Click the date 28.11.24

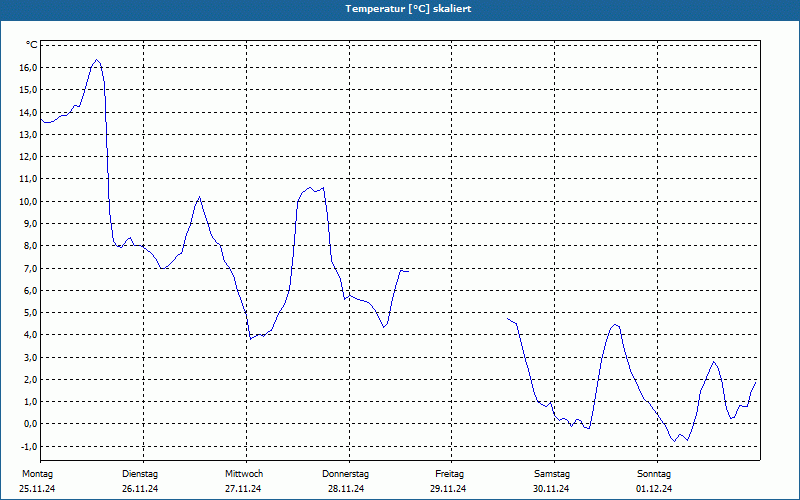[x=346, y=489]
